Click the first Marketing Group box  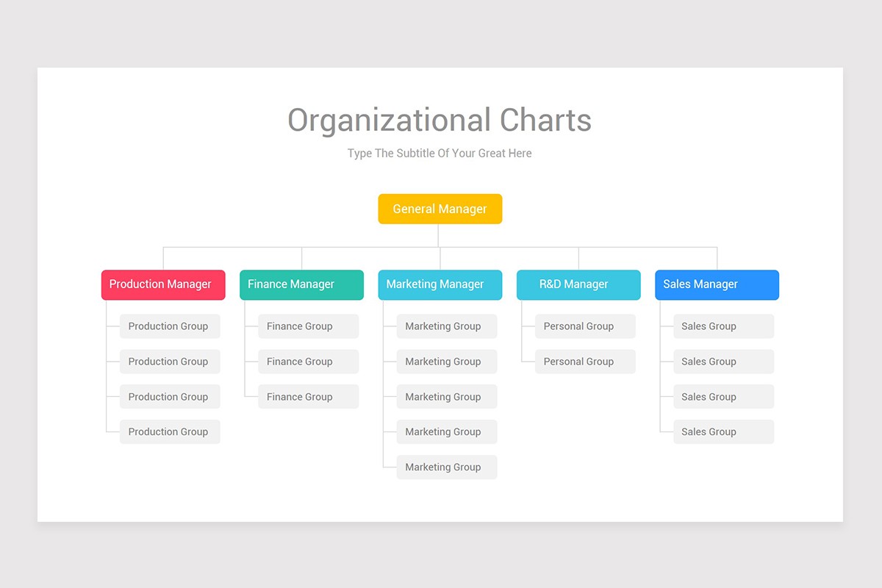pos(447,326)
